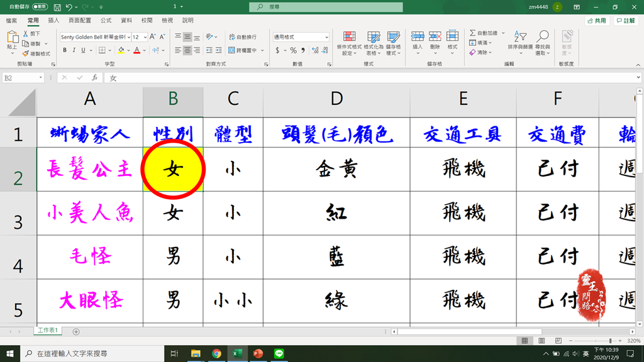The width and height of the screenshot is (644, 362).
Task: Click the Insert cells (插入) icon
Action: tap(418, 37)
